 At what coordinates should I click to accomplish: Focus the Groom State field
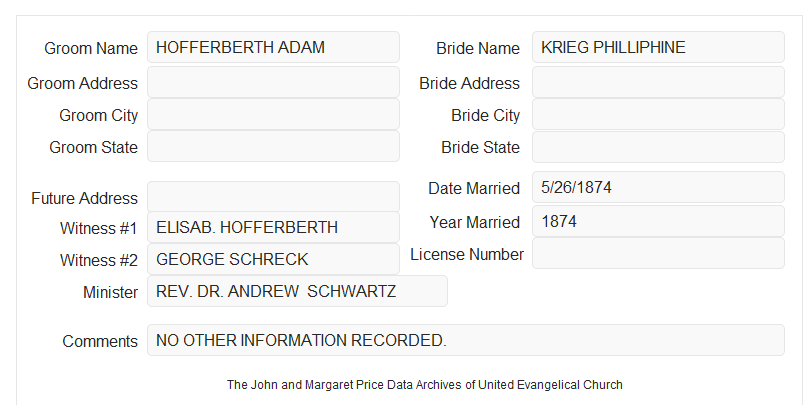point(273,146)
